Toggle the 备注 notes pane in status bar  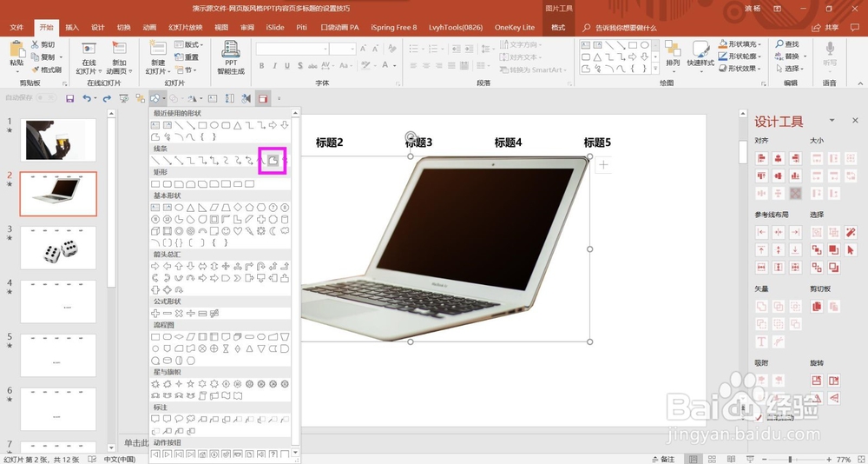click(664, 460)
